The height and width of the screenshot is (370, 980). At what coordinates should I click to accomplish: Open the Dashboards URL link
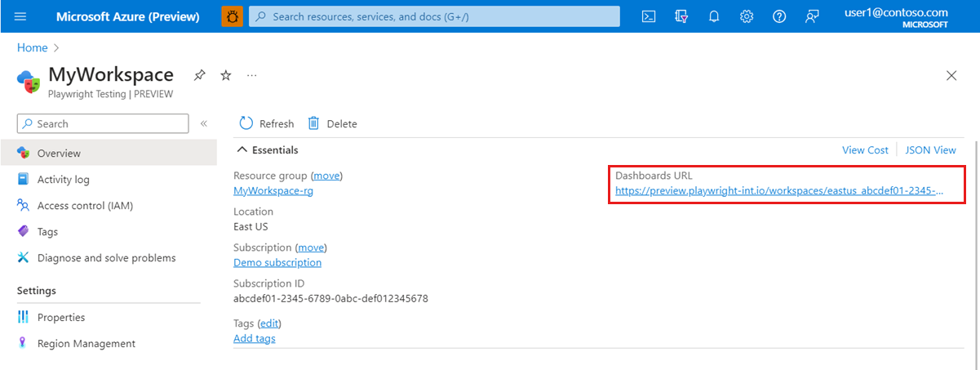(779, 190)
